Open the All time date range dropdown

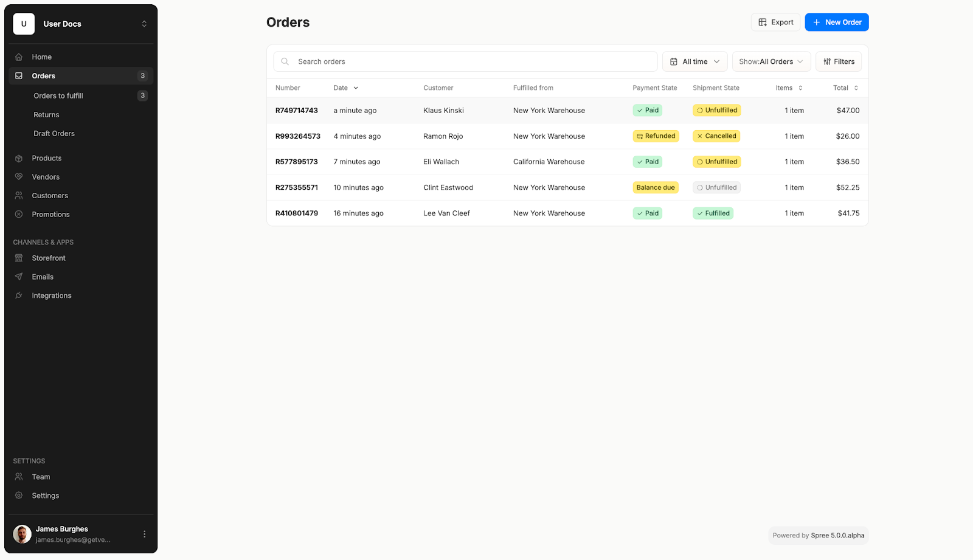pyautogui.click(x=695, y=61)
